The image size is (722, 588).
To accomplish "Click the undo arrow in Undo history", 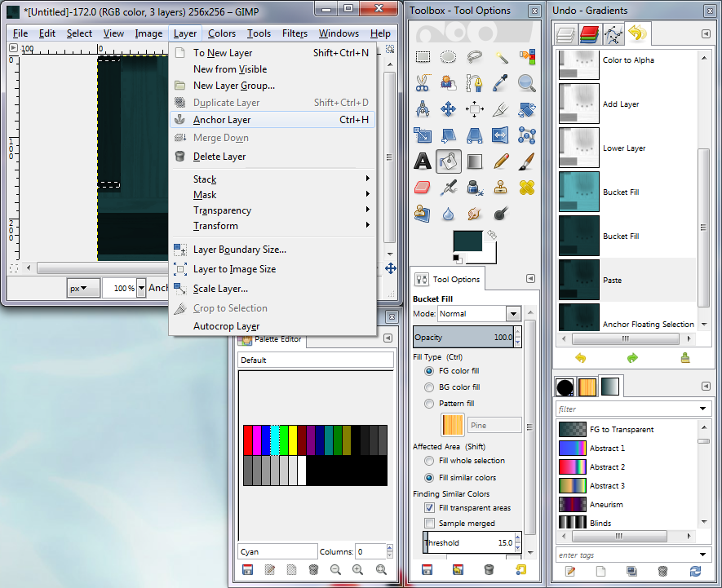I will 580,357.
